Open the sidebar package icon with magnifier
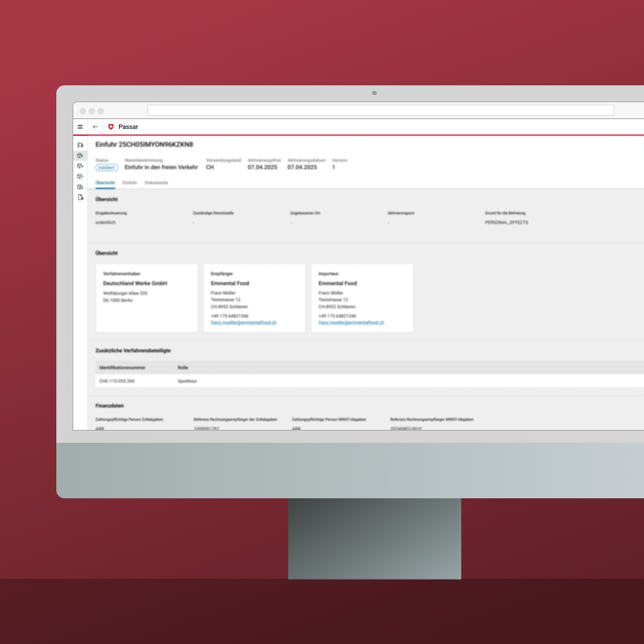644x644 pixels. click(x=80, y=187)
